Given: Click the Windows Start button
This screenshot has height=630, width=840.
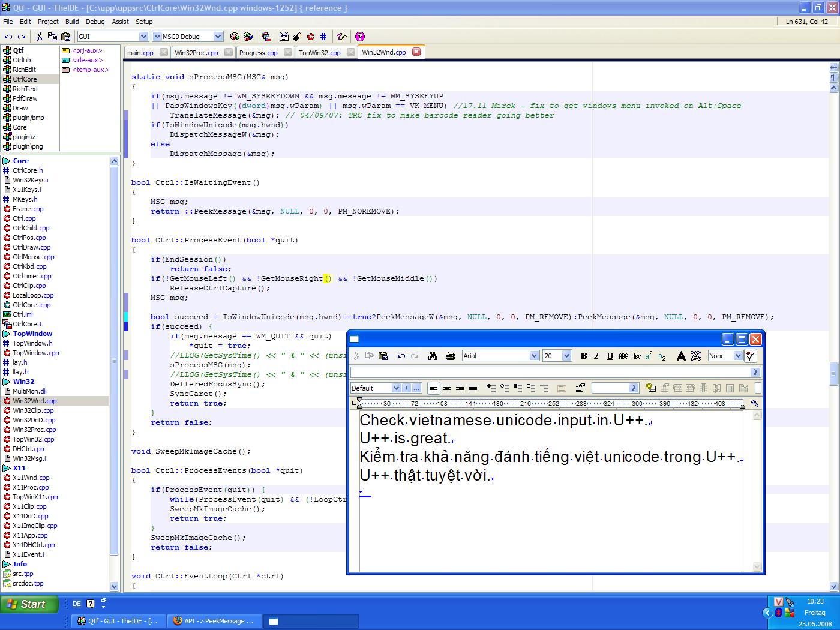Looking at the screenshot, I should pyautogui.click(x=29, y=604).
